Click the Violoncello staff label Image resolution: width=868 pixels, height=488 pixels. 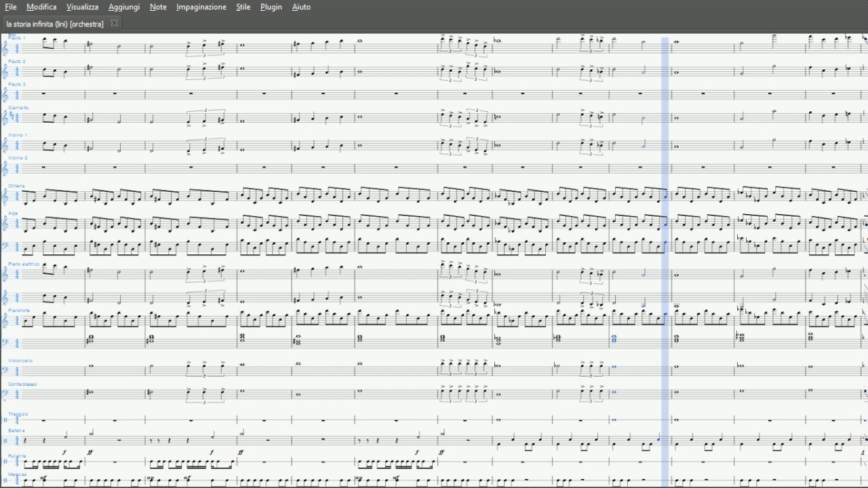pyautogui.click(x=20, y=361)
